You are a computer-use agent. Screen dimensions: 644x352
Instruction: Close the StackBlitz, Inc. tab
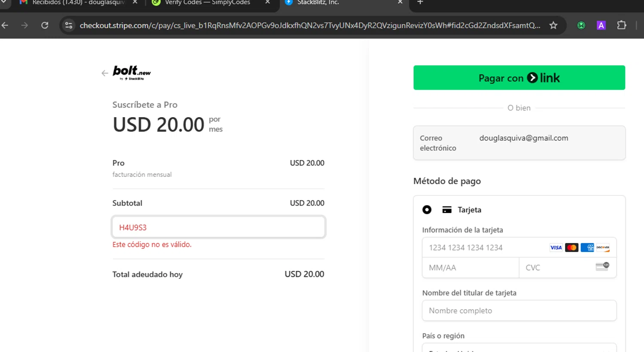coord(400,2)
